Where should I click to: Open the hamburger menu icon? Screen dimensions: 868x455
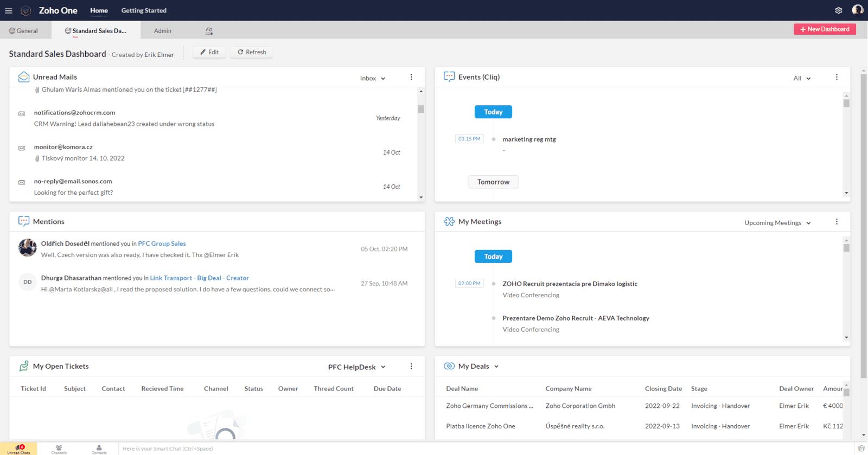coord(9,11)
